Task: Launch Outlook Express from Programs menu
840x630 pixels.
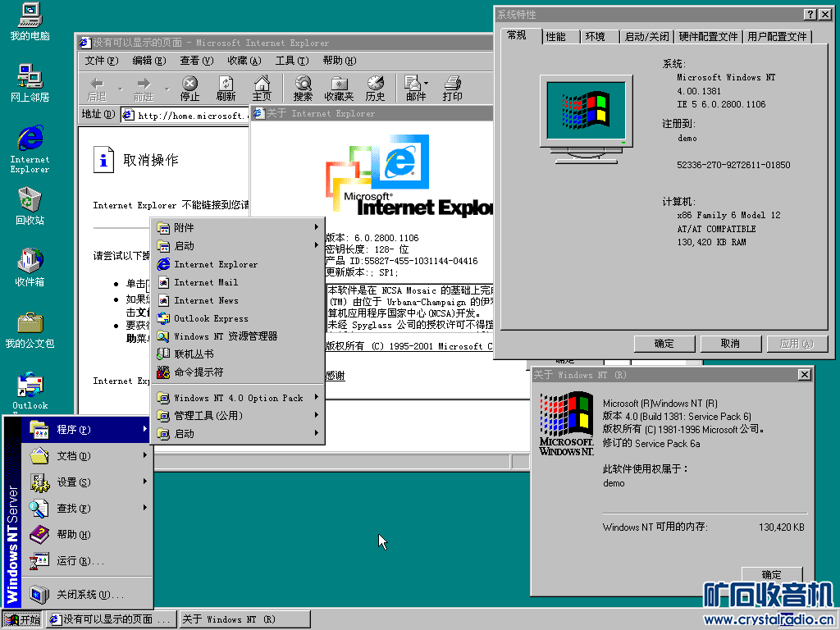Action: coord(239,318)
